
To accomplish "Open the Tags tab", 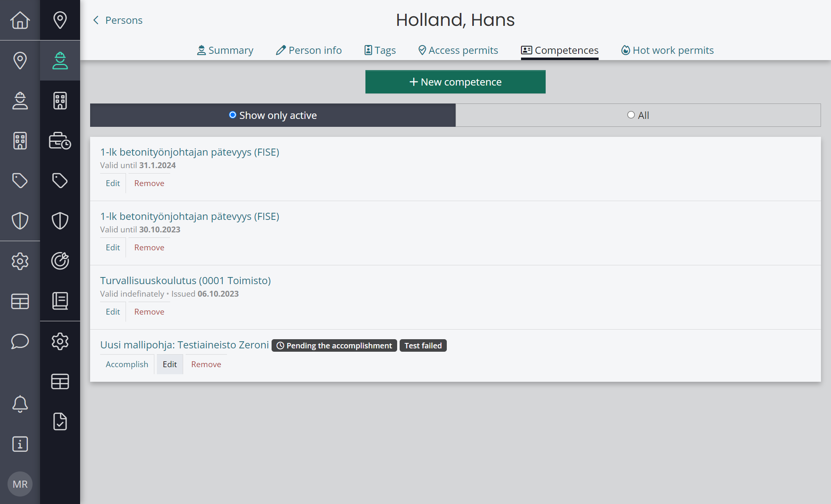I will (380, 50).
